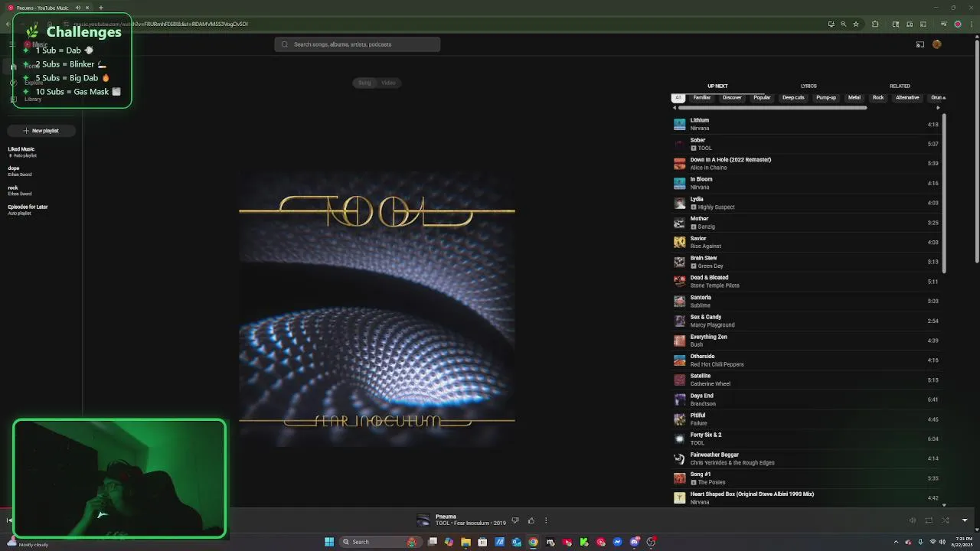This screenshot has height=551, width=980.
Task: Play Savior by Rise Against
Action: click(806, 242)
